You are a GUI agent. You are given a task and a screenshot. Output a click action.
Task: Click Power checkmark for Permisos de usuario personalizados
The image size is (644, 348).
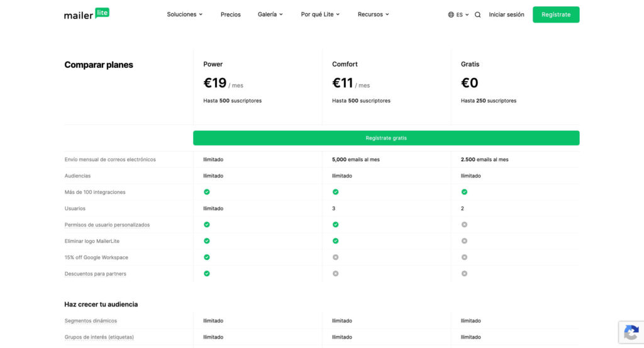click(x=206, y=225)
